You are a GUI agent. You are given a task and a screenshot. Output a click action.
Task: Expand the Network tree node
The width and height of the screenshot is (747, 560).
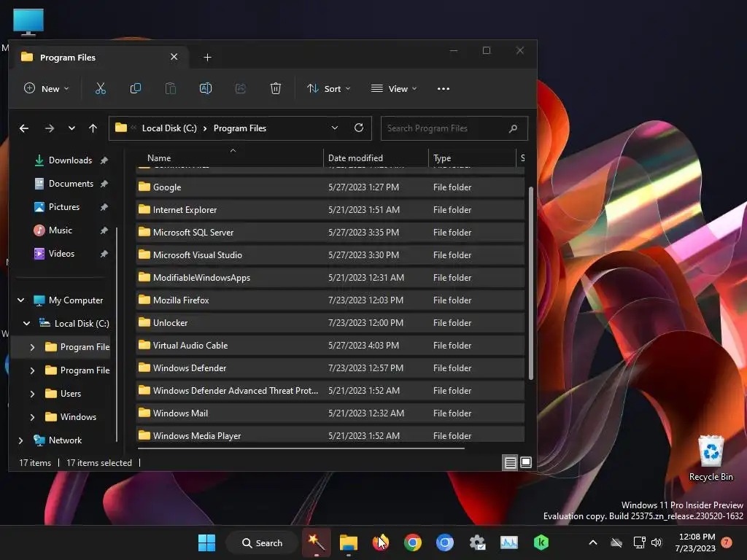tap(20, 440)
